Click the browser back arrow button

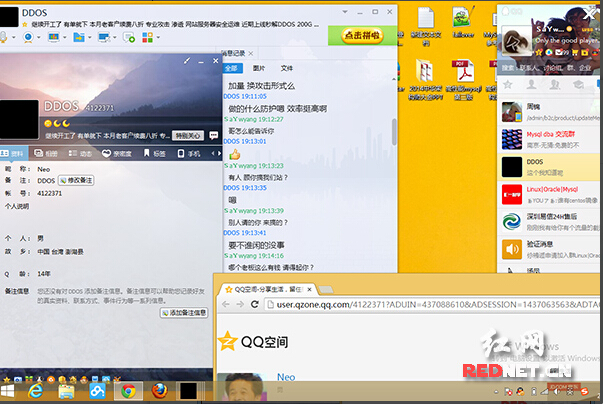[227, 305]
